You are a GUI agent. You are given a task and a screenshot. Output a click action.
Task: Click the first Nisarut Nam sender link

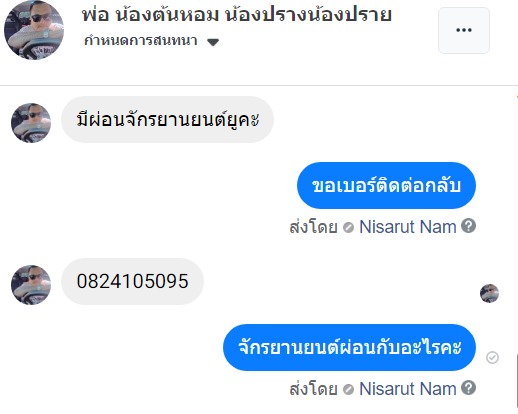[x=408, y=227]
